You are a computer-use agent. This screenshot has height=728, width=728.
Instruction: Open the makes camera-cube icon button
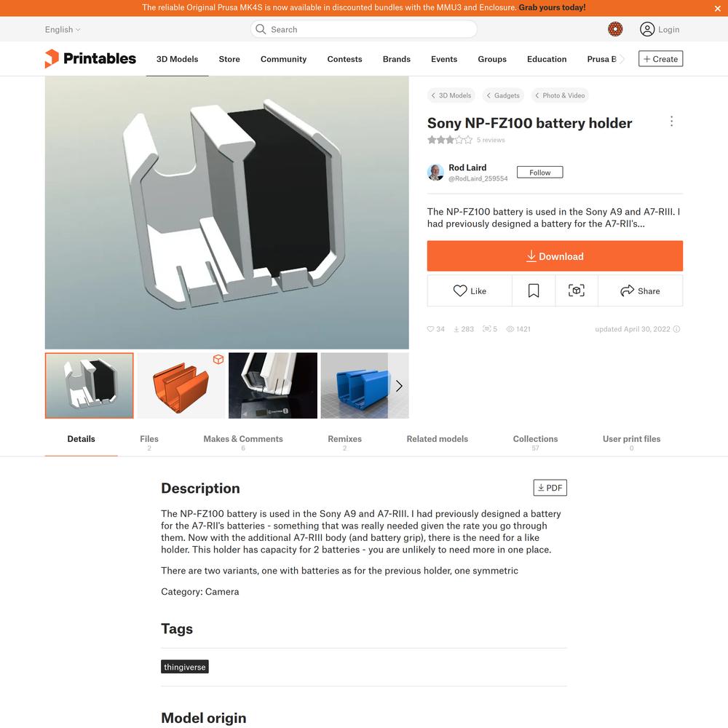coord(576,290)
